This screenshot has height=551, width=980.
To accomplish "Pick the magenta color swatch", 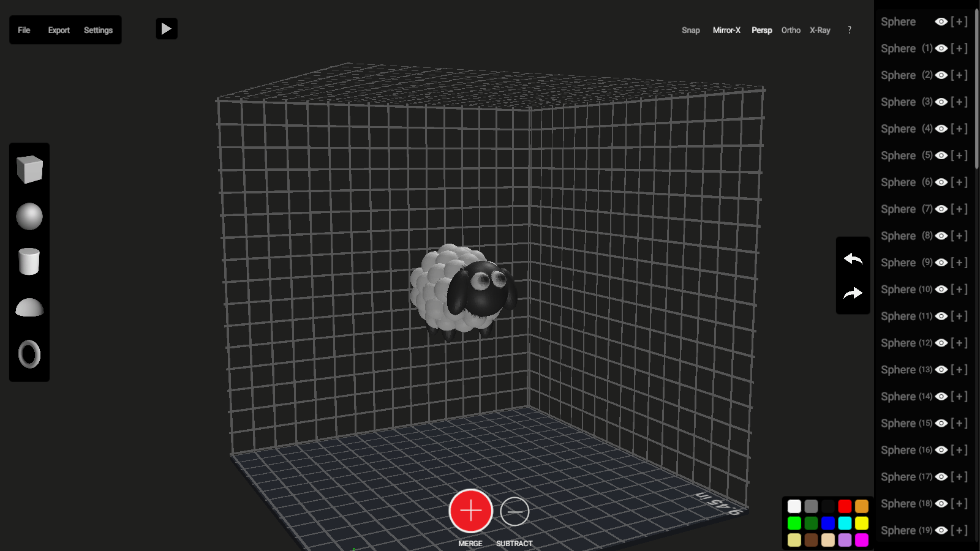I will point(862,540).
